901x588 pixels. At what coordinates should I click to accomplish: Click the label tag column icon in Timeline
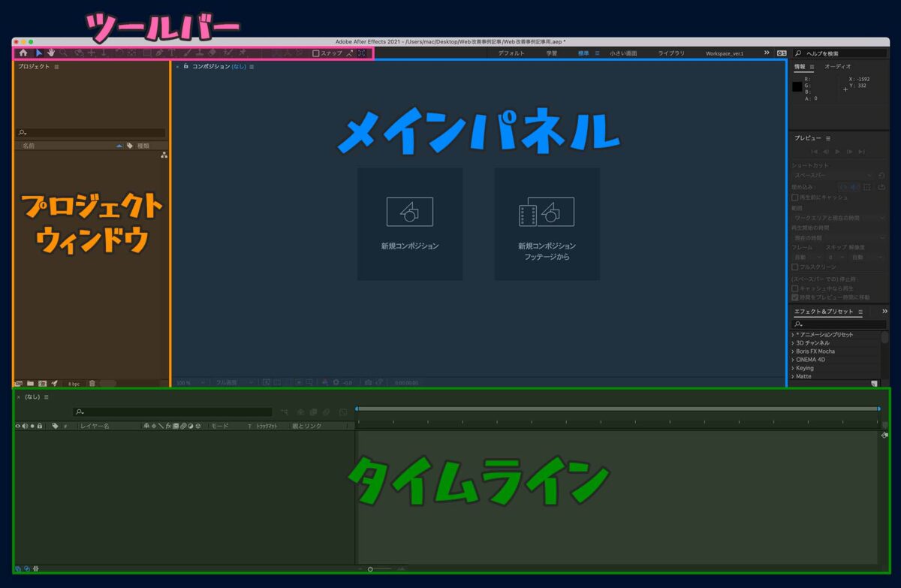pos(56,426)
